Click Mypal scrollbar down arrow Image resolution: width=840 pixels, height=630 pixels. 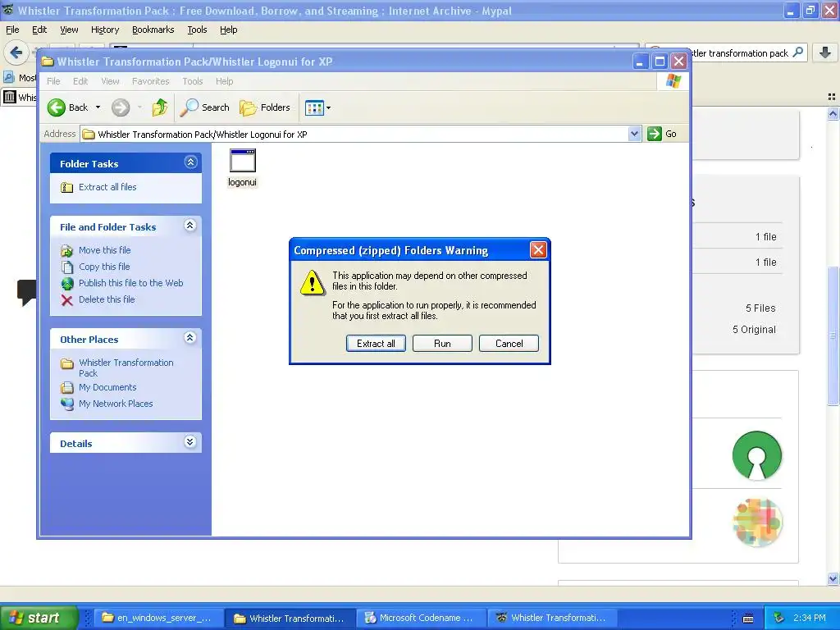point(832,578)
